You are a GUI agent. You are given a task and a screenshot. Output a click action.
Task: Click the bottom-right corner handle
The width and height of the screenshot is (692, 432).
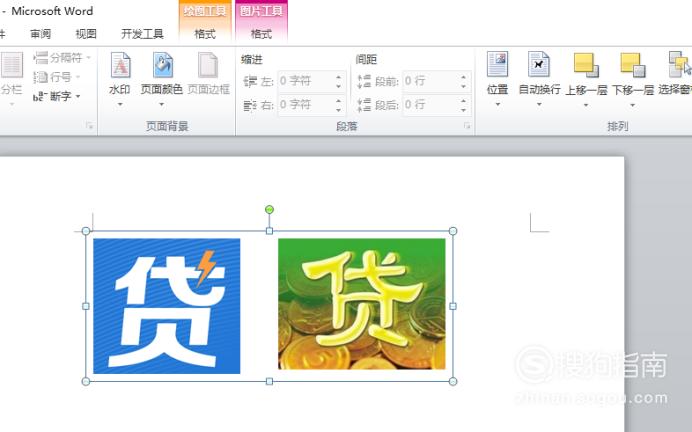[453, 381]
